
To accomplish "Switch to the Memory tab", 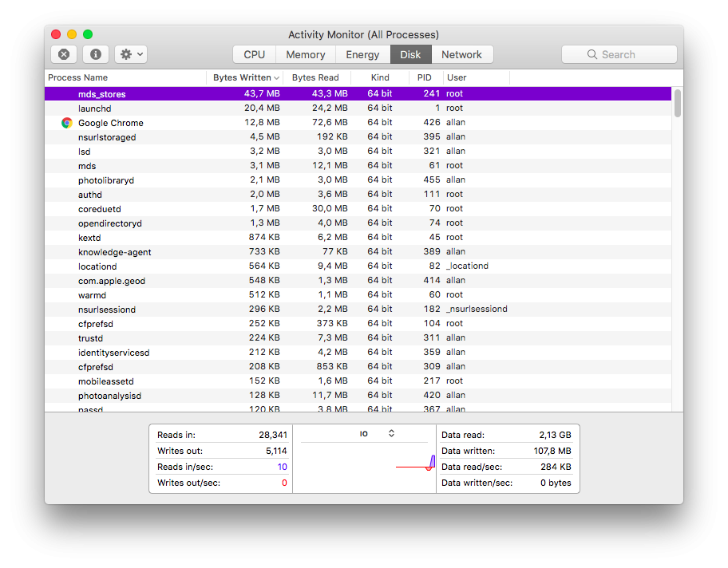I will [306, 54].
